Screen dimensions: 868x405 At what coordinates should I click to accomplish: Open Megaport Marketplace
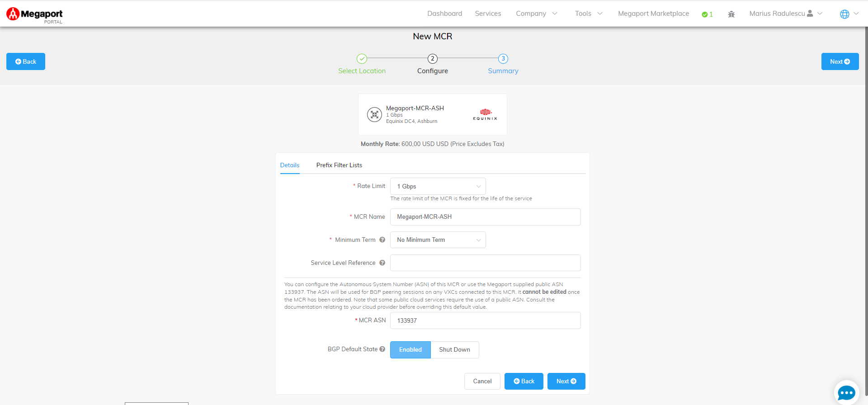point(654,14)
